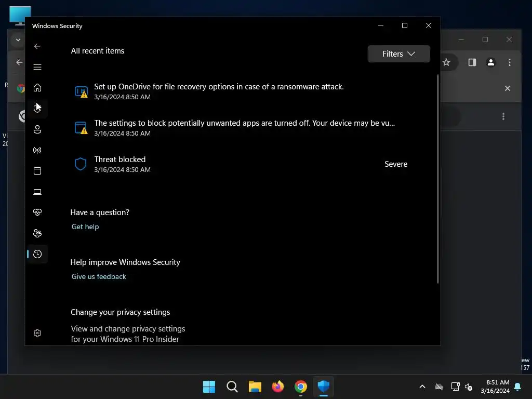
Task: Click Give us feedback link
Action: click(99, 276)
